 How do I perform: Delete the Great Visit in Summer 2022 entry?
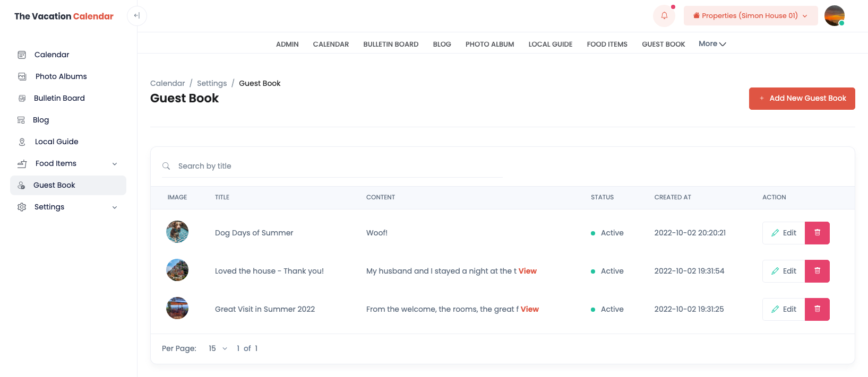(817, 309)
